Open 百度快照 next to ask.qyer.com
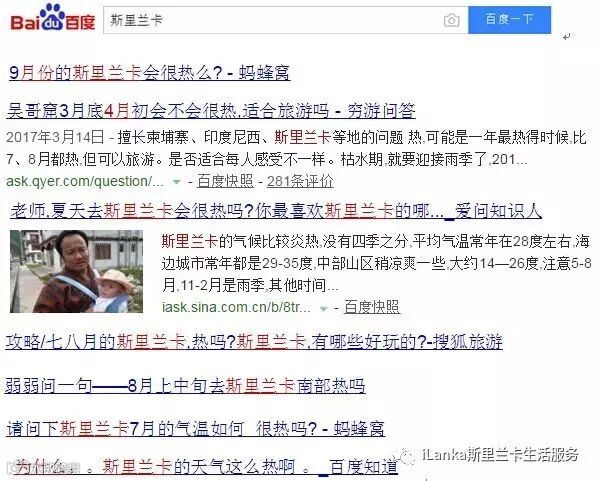 coord(225,181)
